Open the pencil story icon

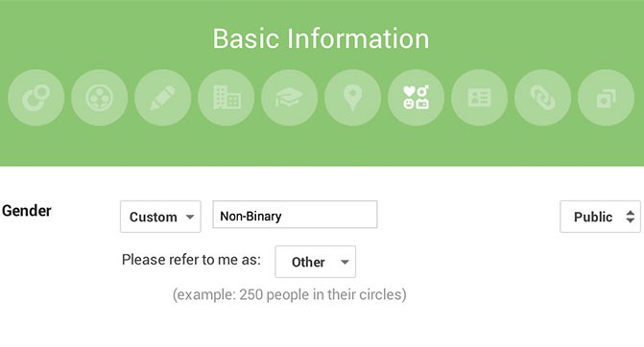point(162,98)
